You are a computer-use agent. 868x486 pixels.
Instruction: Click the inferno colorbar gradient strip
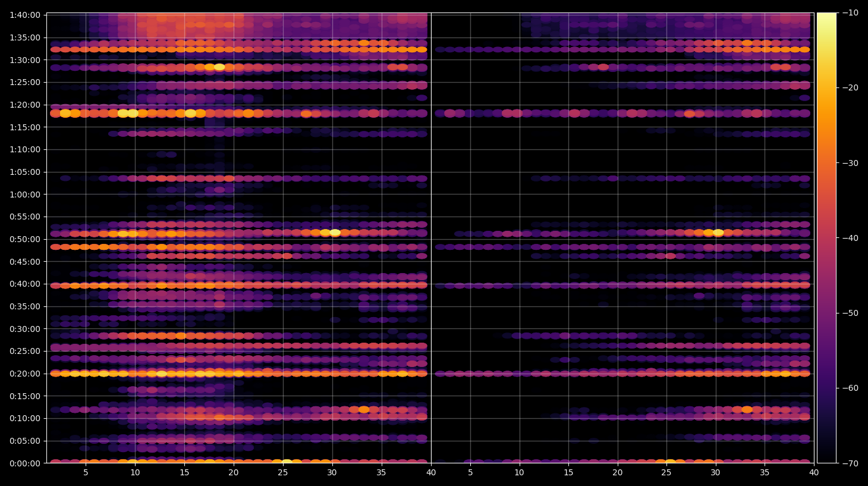click(x=826, y=238)
